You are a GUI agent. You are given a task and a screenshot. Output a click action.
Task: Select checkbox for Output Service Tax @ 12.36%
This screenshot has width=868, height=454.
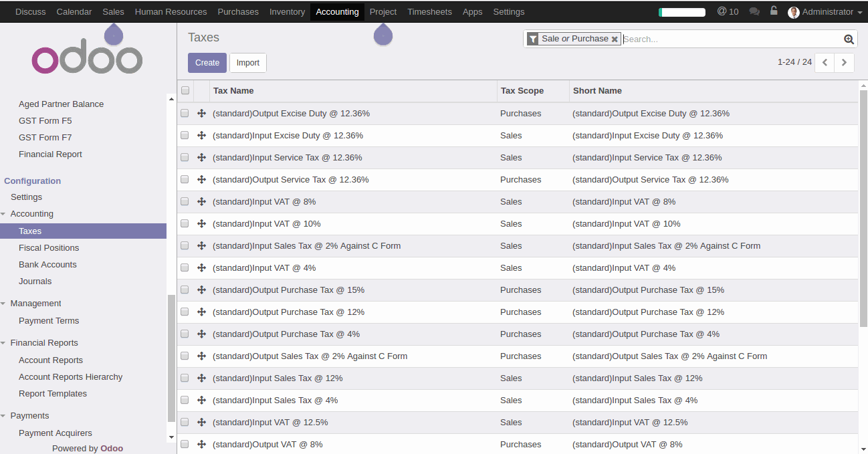pyautogui.click(x=185, y=180)
